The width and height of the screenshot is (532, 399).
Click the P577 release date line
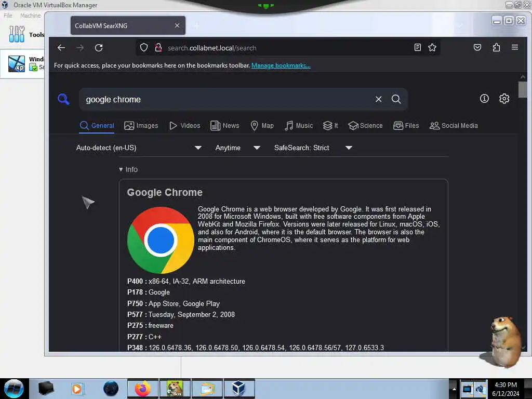point(181,314)
